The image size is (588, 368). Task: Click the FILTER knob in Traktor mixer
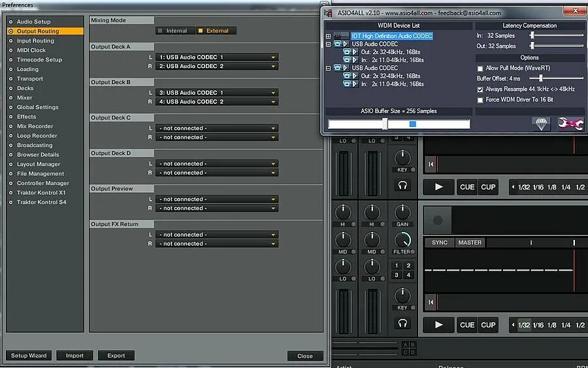[402, 240]
